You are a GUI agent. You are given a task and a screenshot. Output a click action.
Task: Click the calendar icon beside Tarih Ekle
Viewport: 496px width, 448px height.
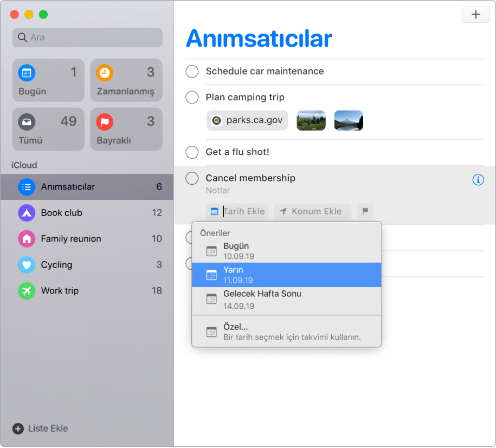[214, 211]
